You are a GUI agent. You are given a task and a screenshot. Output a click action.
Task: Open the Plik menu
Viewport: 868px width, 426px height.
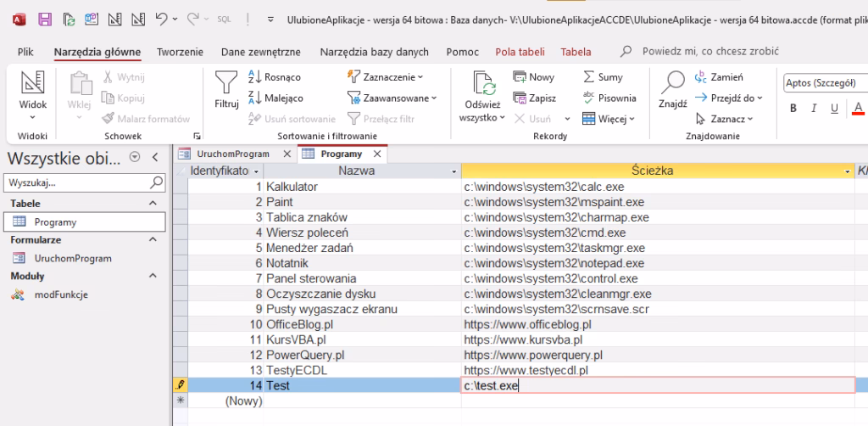pos(25,52)
